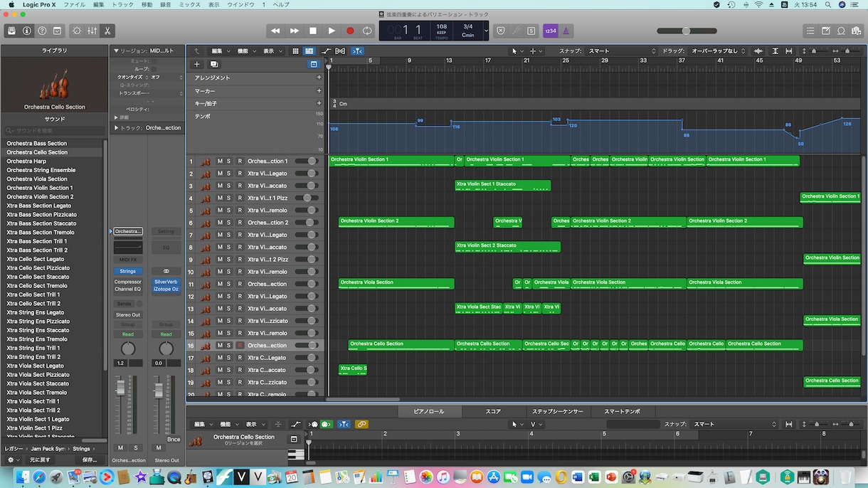Click the duplicate track icon
Screen dimensions: 868x488
(214, 64)
